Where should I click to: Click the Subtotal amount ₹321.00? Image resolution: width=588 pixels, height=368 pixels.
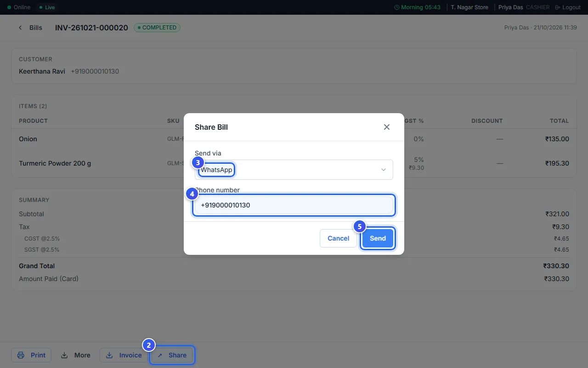click(557, 214)
